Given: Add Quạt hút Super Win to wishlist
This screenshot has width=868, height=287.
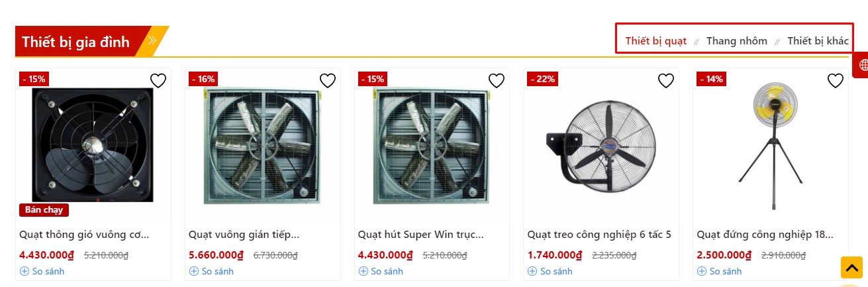Looking at the screenshot, I should (497, 81).
